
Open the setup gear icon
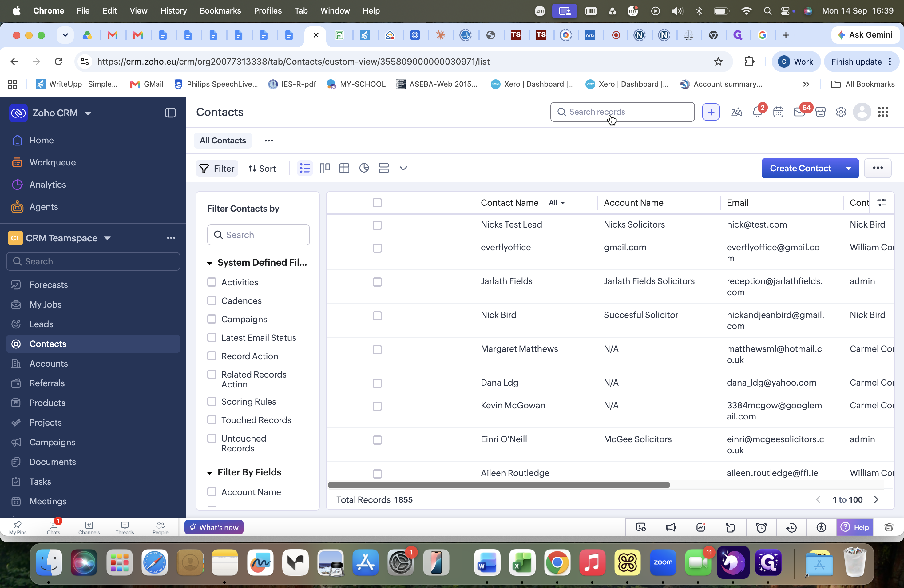click(841, 112)
